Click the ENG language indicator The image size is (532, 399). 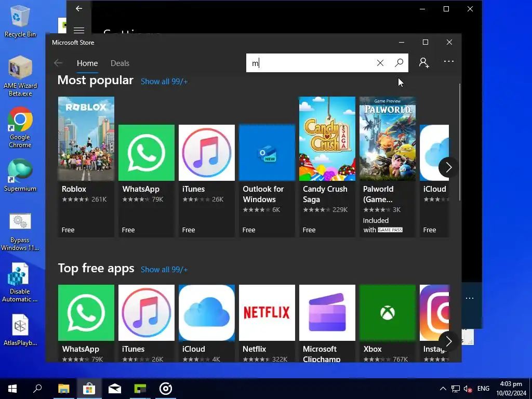point(483,389)
